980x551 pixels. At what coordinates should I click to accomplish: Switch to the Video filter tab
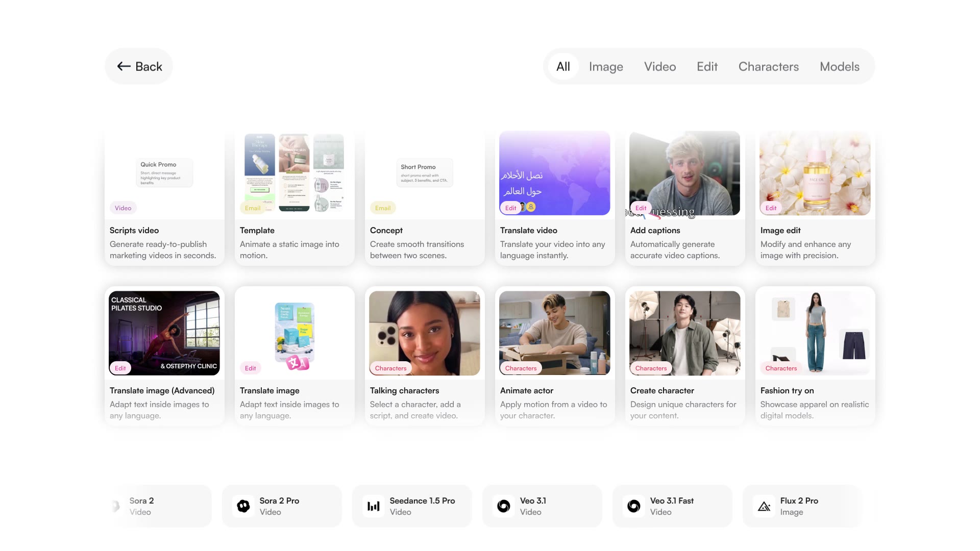click(660, 66)
